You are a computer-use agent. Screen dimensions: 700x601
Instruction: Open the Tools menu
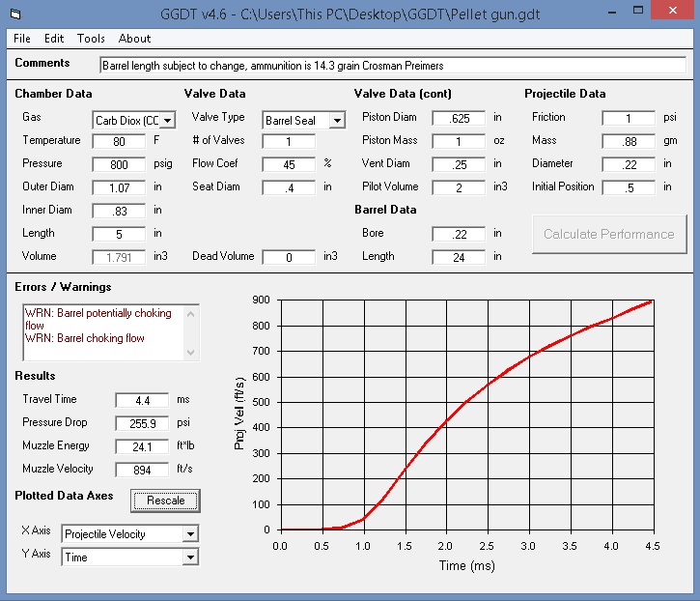[92, 39]
